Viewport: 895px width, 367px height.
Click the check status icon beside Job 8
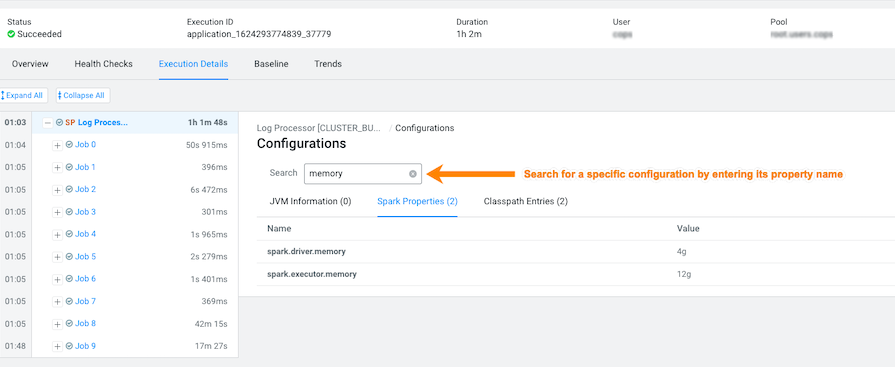(x=70, y=324)
